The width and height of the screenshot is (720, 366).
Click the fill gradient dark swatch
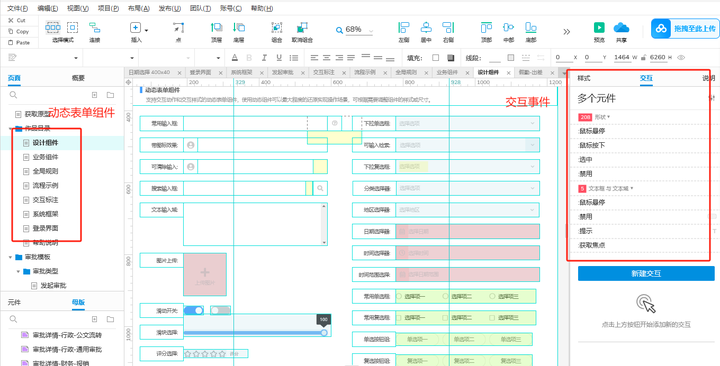[450, 58]
